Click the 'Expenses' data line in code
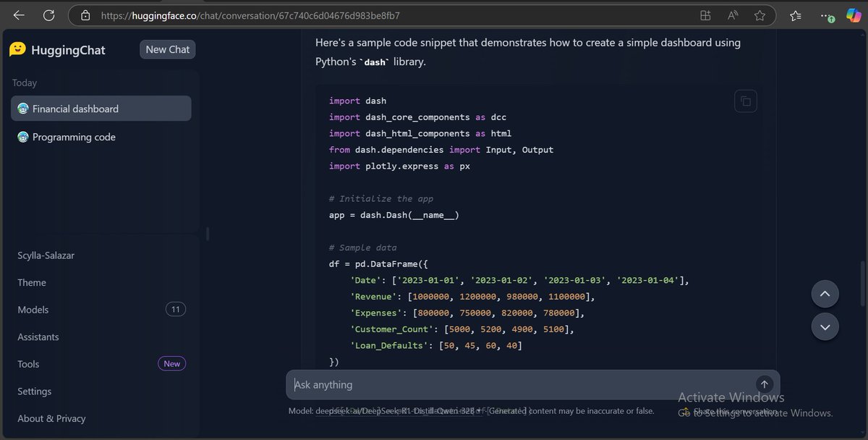The width and height of the screenshot is (868, 440). tap(467, 313)
